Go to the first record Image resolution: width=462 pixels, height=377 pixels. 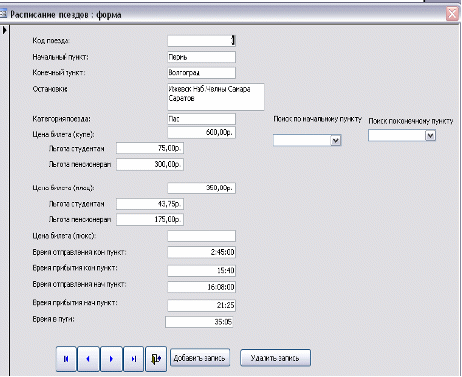pyautogui.click(x=66, y=359)
